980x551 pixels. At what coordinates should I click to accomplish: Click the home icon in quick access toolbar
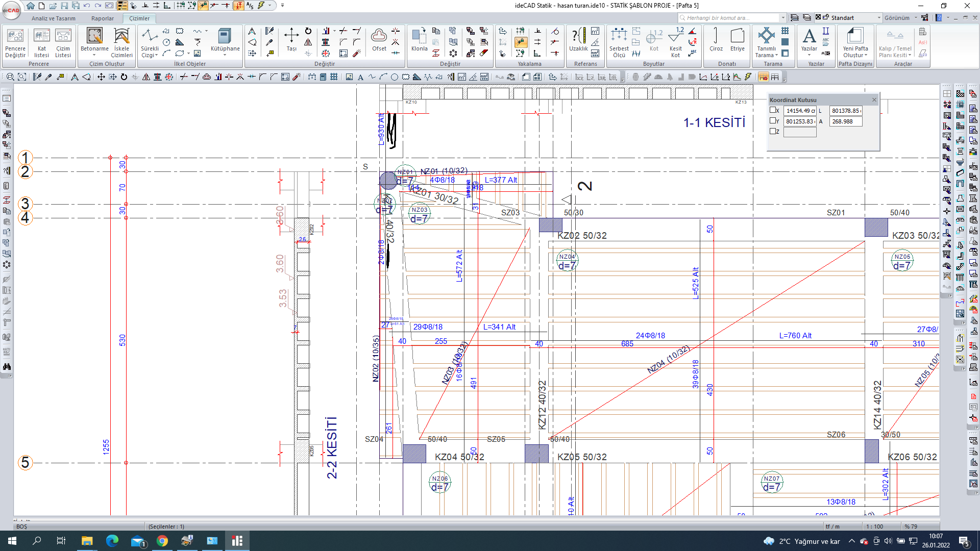tap(30, 6)
